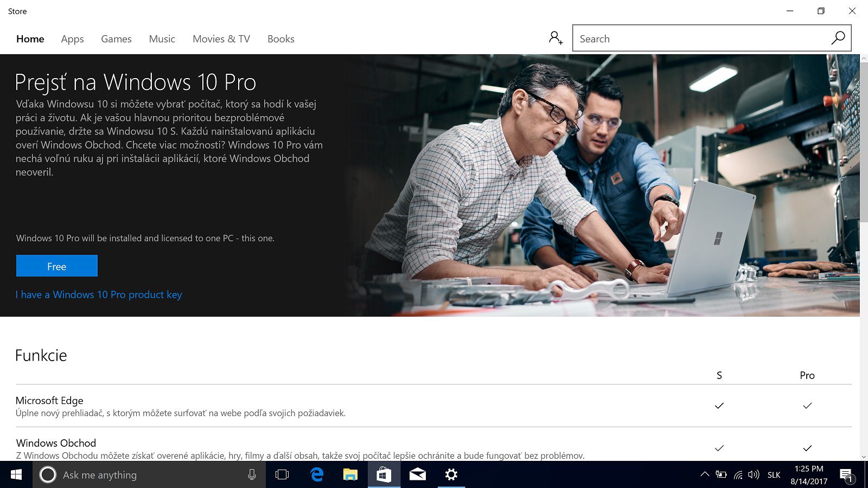Click the 'Pro' column header
868x488 pixels.
pos(807,375)
